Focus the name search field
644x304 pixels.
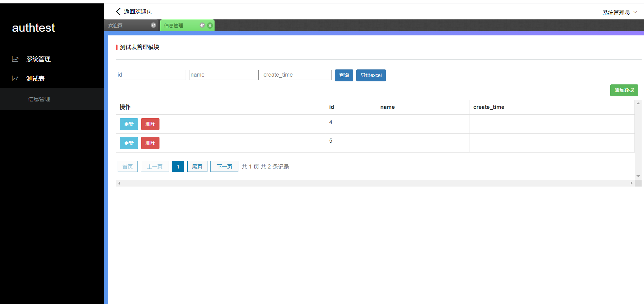click(x=224, y=75)
